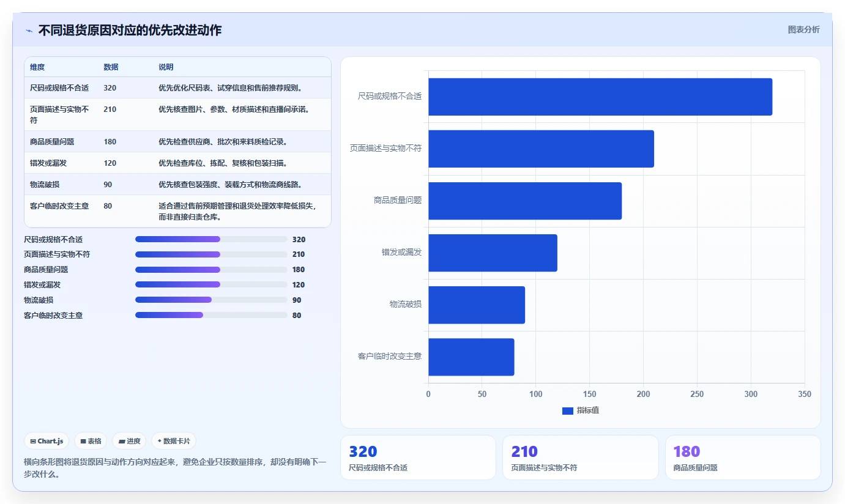Image resolution: width=845 pixels, height=504 pixels.
Task: Click description 优先检查供应商、批次和来料质检记录
Action: pyautogui.click(x=223, y=142)
